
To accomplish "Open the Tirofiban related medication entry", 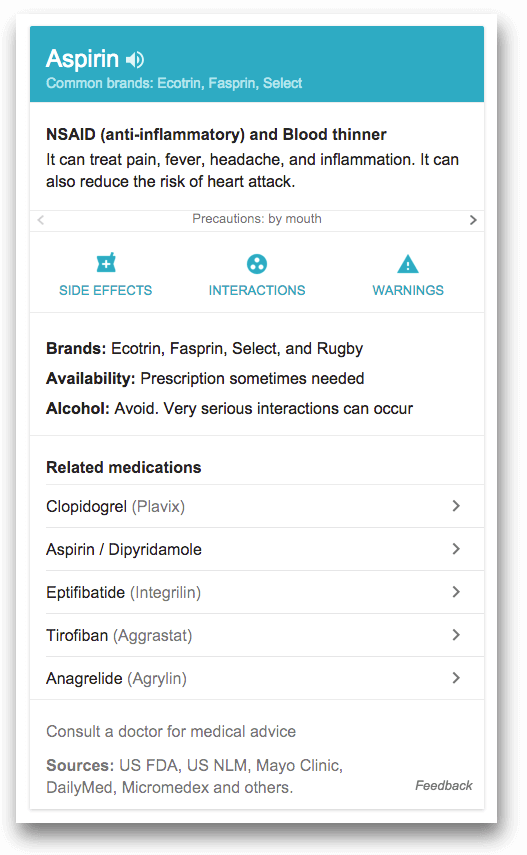I will coord(257,635).
